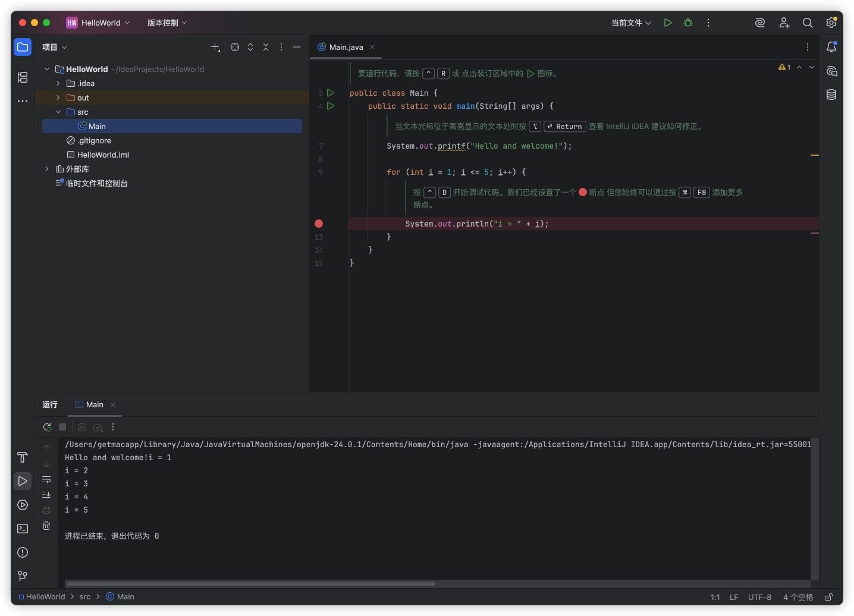Open the 版本控制 dropdown menu

[x=167, y=23]
